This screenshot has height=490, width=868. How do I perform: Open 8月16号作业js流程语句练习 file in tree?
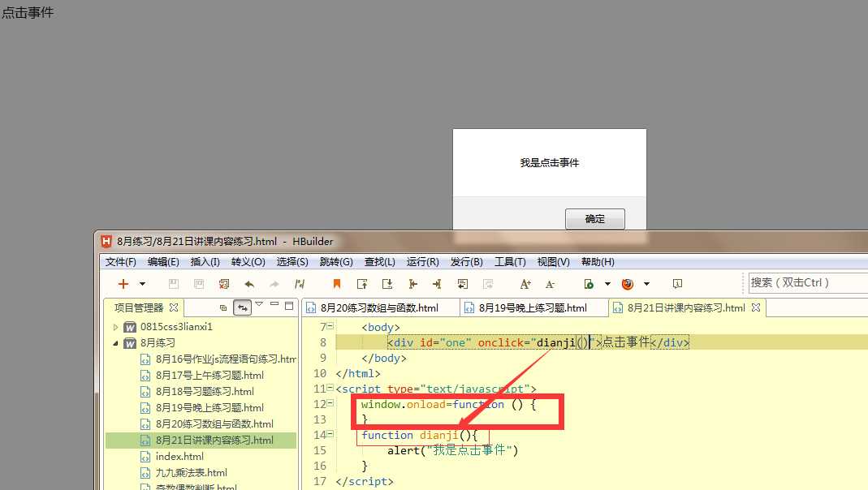click(226, 359)
